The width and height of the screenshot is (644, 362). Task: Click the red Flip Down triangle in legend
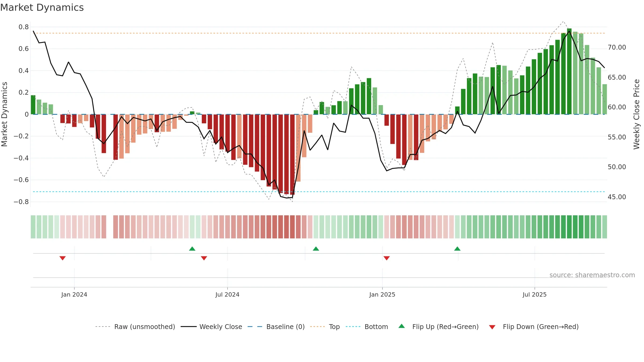click(492, 327)
